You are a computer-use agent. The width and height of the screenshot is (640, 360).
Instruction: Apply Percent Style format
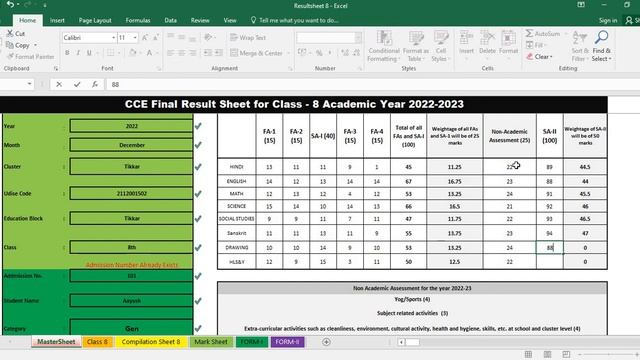pos(319,53)
